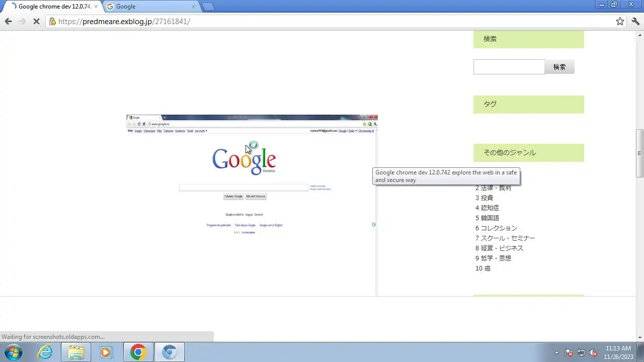The image size is (644, 362).
Task: Click the タグ section header
Action: coord(528,104)
